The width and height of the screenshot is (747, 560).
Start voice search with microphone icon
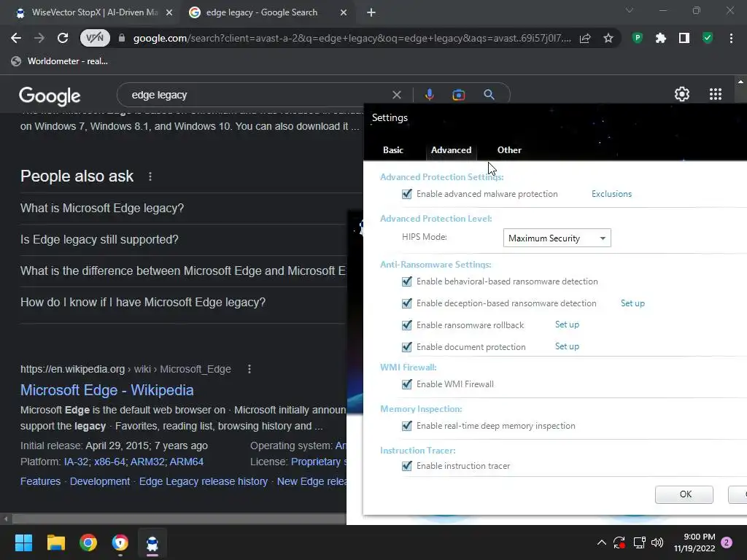[429, 95]
